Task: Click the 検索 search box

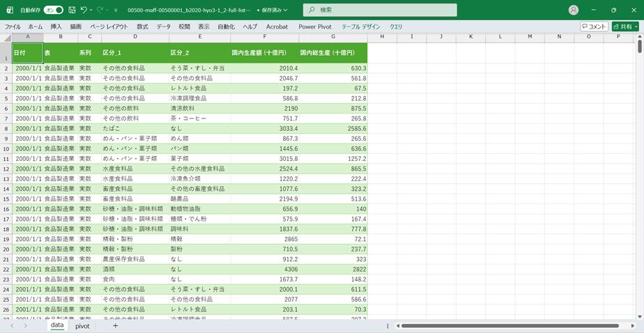Action: 380,10
